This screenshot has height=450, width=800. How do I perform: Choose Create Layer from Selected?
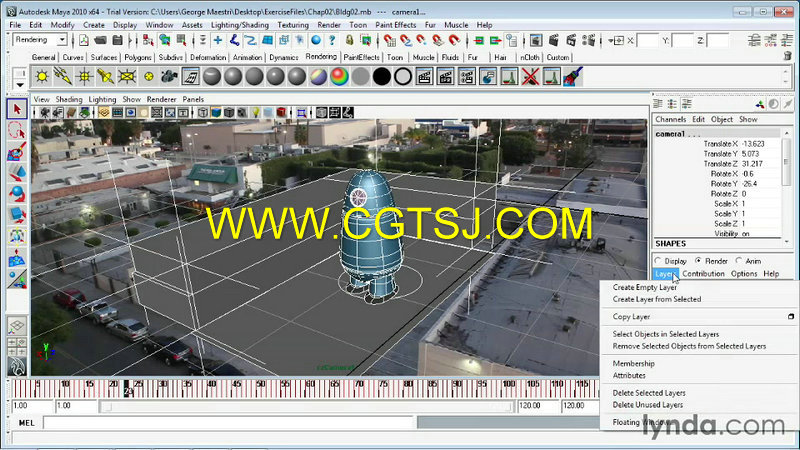pyautogui.click(x=657, y=299)
